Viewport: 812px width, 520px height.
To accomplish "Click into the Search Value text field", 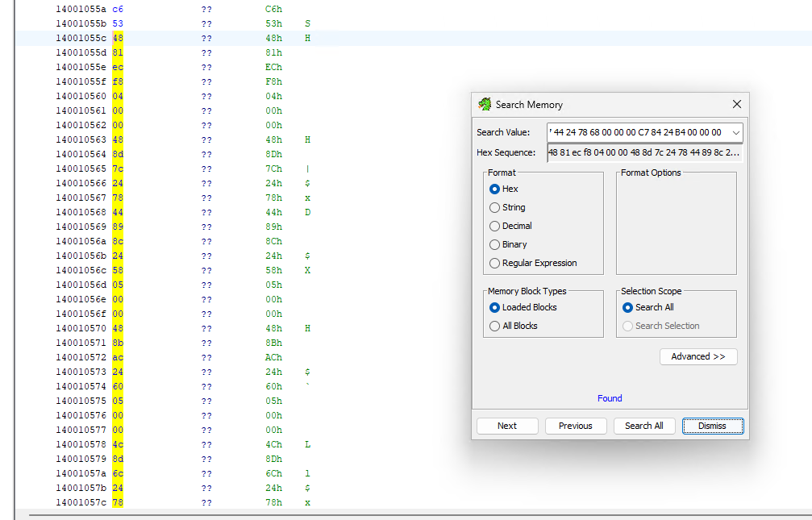I will pos(636,132).
